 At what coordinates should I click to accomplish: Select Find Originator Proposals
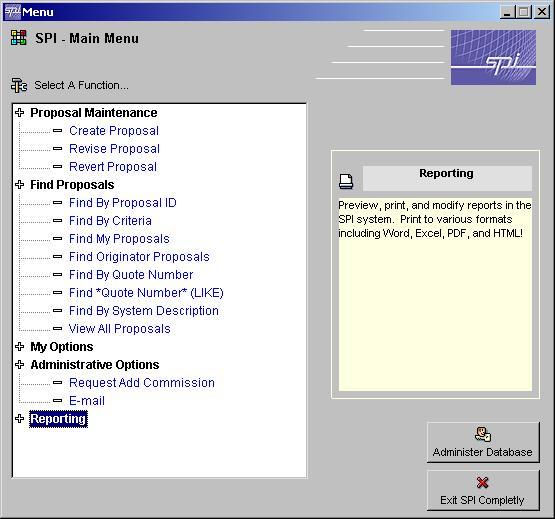(139, 257)
